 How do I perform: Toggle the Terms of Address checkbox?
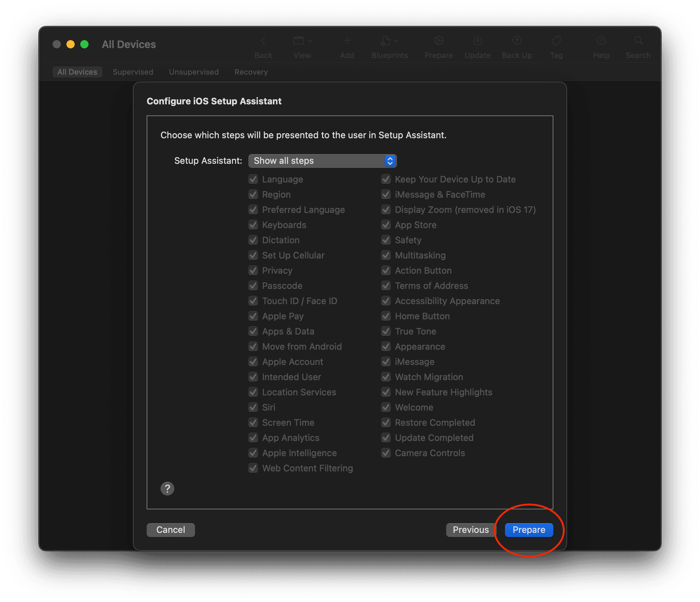(386, 286)
